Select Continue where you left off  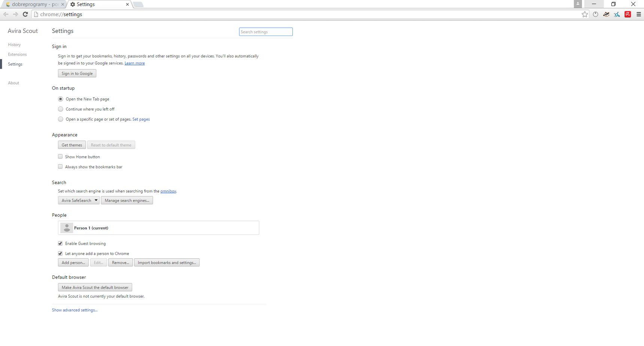[61, 109]
